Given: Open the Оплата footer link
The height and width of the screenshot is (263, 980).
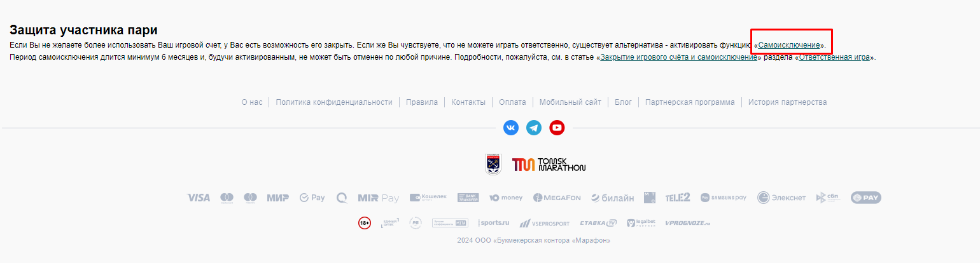Looking at the screenshot, I should (512, 102).
